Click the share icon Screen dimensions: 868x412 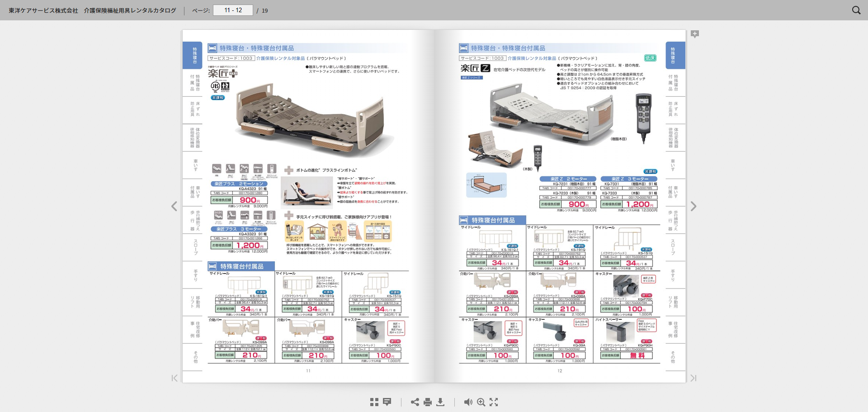[x=415, y=402]
